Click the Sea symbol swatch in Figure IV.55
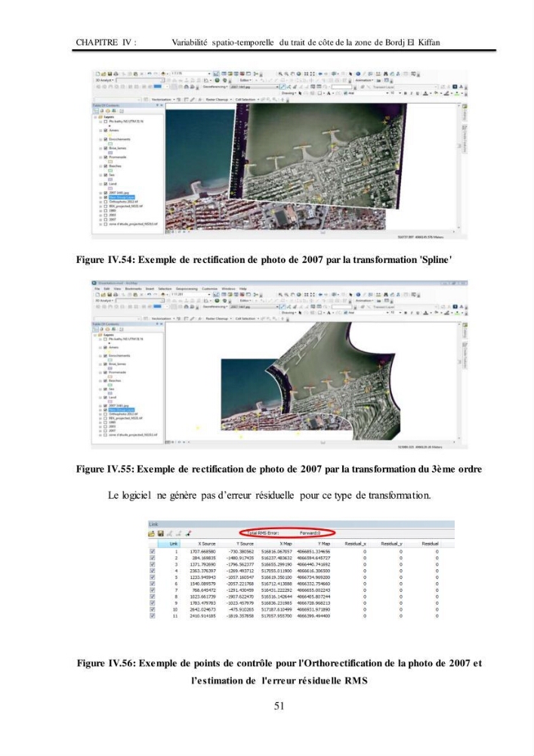 [x=110, y=393]
